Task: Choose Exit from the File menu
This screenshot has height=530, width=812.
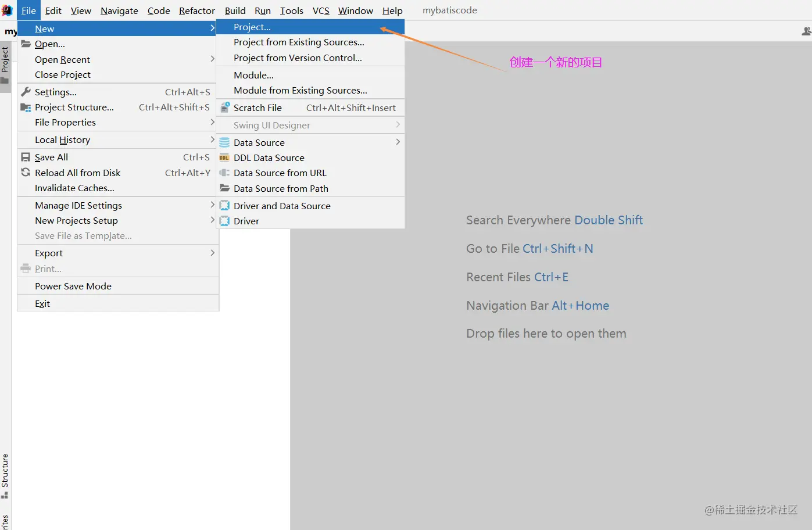Action: click(118, 303)
